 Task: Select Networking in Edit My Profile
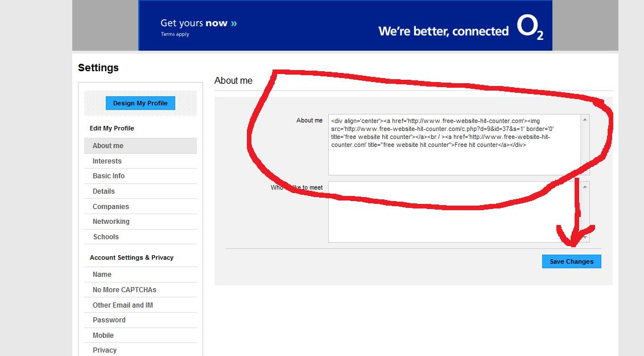[x=141, y=222]
